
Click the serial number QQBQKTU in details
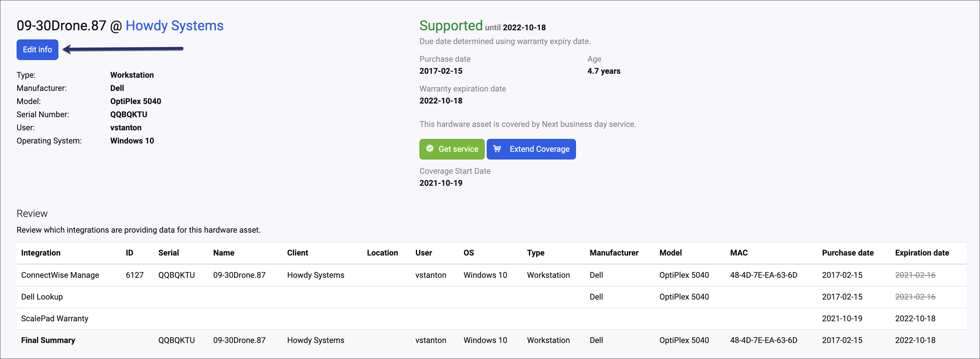point(128,114)
